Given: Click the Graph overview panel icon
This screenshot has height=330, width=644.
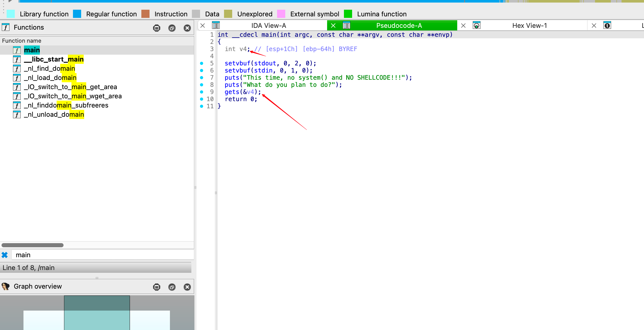Looking at the screenshot, I should click(6, 286).
